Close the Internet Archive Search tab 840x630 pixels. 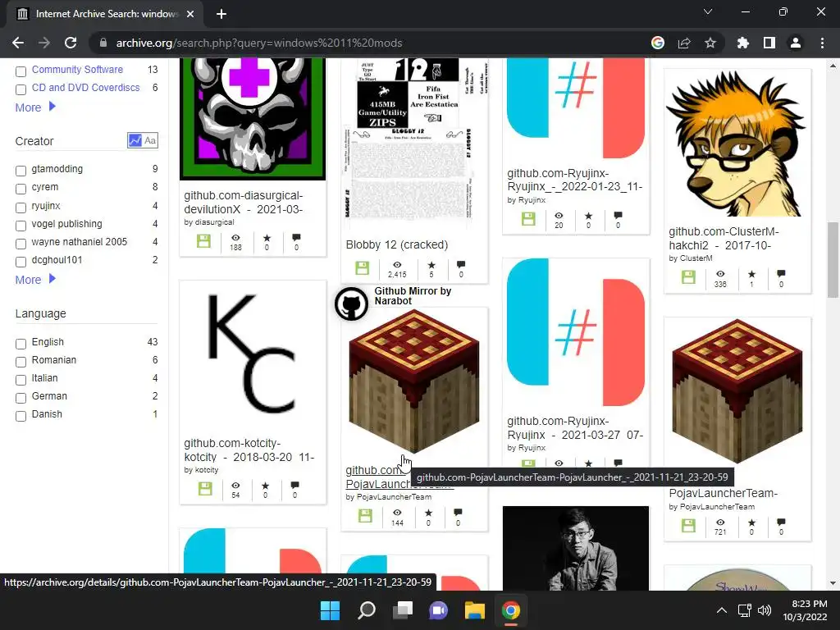[190, 14]
